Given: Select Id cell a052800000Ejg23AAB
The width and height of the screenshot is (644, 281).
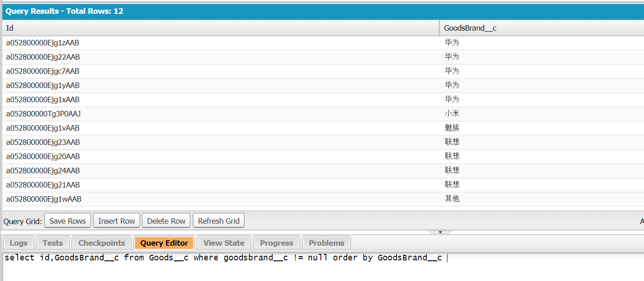Looking at the screenshot, I should (x=220, y=142).
